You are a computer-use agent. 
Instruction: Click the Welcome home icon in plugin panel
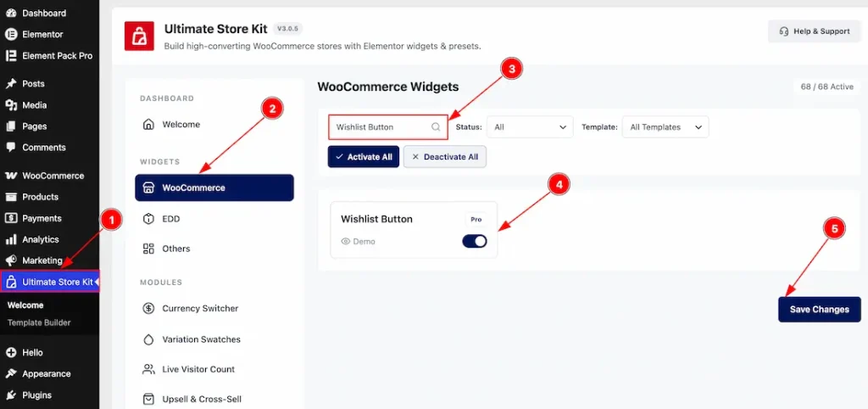click(x=148, y=124)
